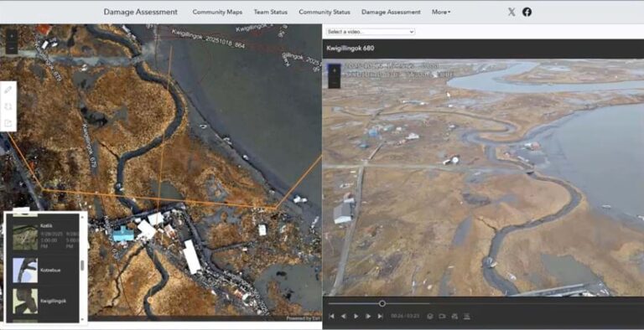
Task: Zoom out on the left map
Action: [x=12, y=49]
